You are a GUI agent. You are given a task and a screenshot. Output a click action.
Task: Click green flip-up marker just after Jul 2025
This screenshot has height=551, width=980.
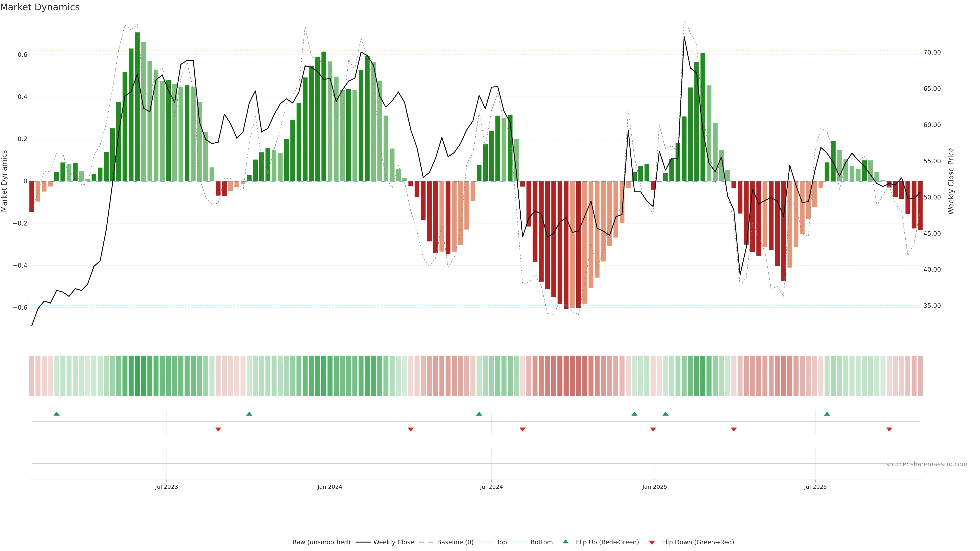click(x=827, y=414)
